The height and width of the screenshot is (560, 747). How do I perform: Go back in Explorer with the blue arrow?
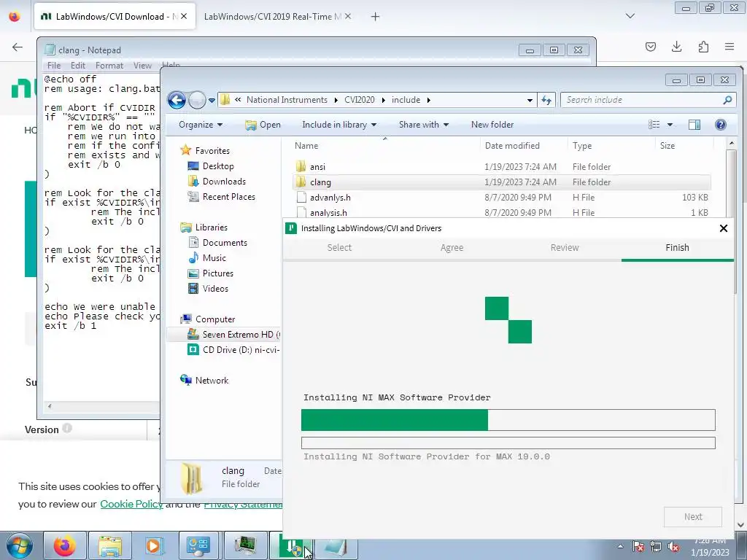coord(177,100)
